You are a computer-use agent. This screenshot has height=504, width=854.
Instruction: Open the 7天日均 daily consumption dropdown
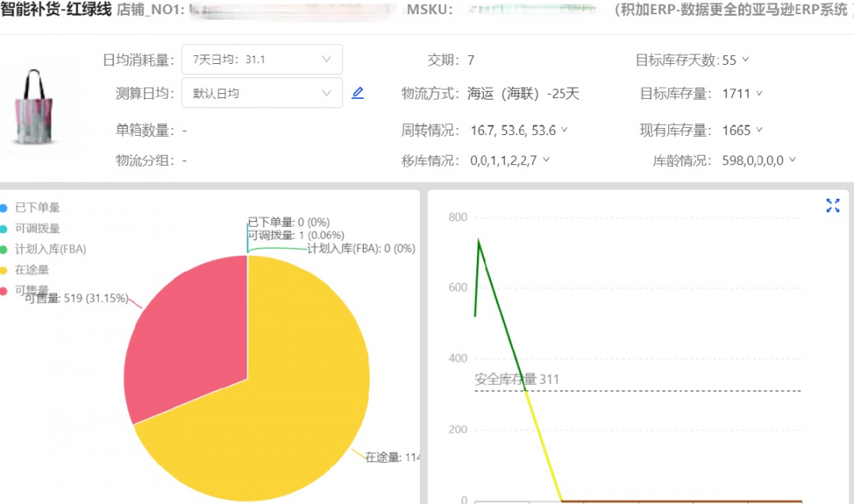click(262, 59)
